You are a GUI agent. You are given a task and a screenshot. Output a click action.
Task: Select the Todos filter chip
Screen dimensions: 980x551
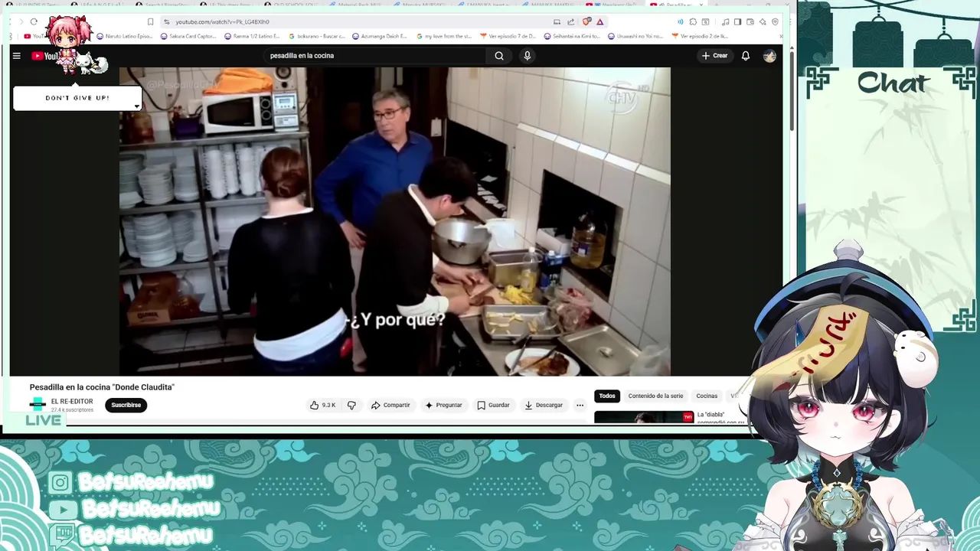pyautogui.click(x=607, y=396)
